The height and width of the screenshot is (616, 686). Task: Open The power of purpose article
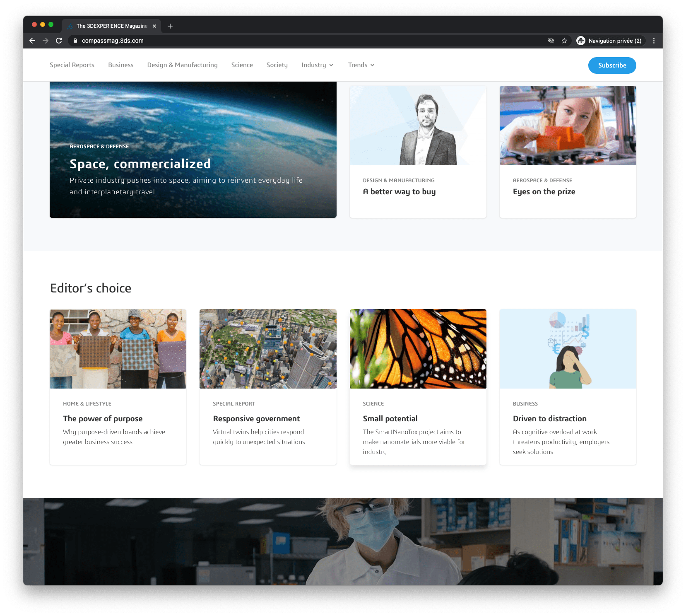click(103, 419)
